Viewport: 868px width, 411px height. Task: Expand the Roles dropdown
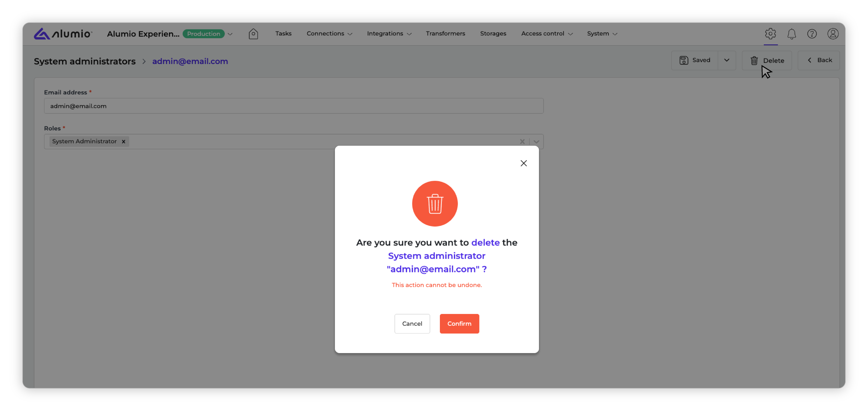536,142
